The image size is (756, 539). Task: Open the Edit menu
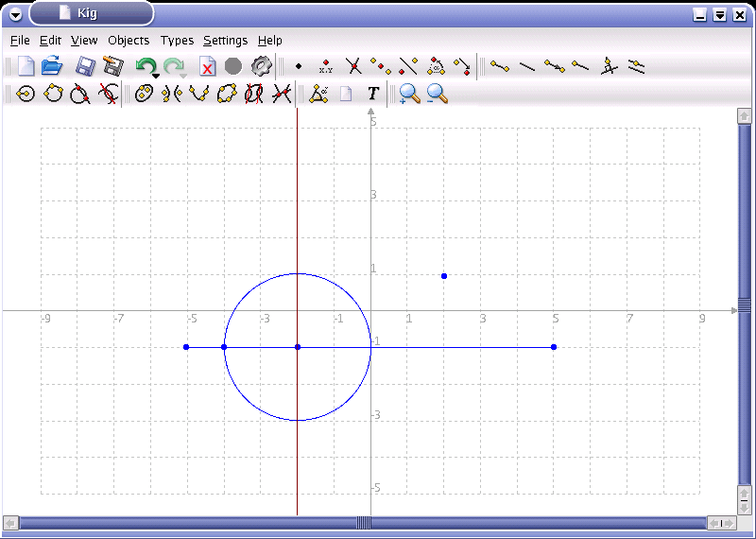50,41
